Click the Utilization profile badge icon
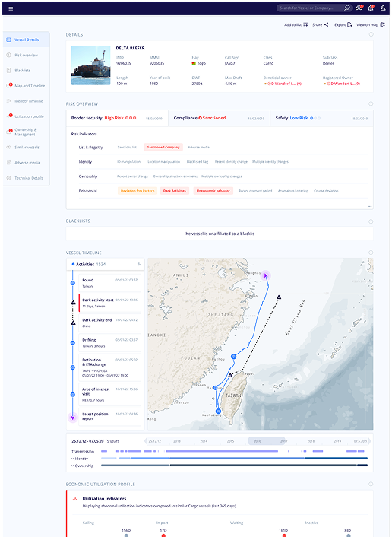 pos(9,116)
